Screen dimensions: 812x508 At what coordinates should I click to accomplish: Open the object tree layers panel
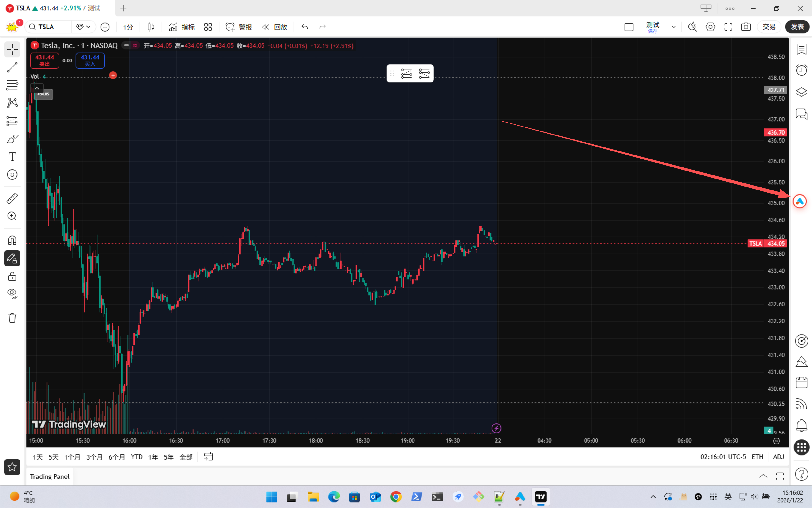(x=802, y=92)
